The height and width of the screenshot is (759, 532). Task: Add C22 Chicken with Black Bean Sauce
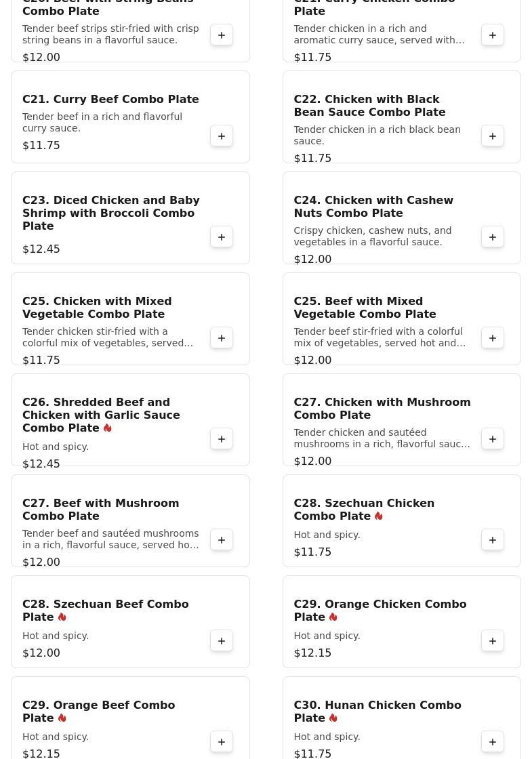(493, 136)
